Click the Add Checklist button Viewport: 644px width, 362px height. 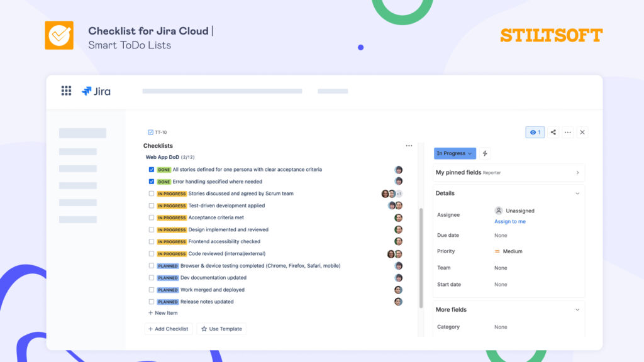pos(168,328)
